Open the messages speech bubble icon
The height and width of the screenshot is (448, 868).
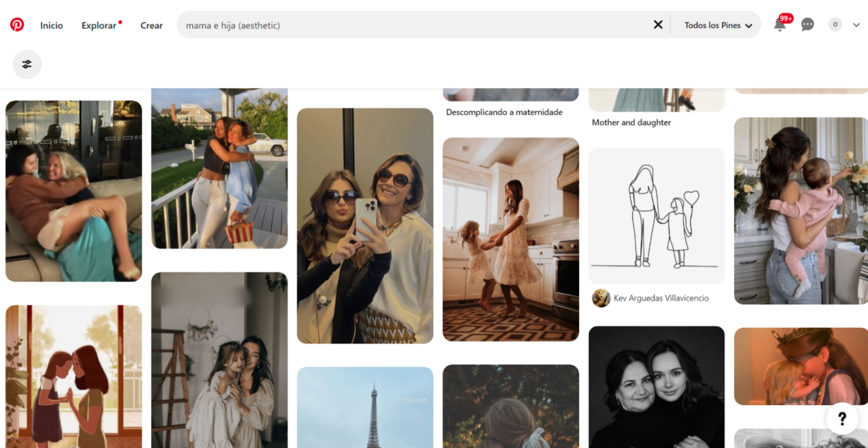(808, 25)
